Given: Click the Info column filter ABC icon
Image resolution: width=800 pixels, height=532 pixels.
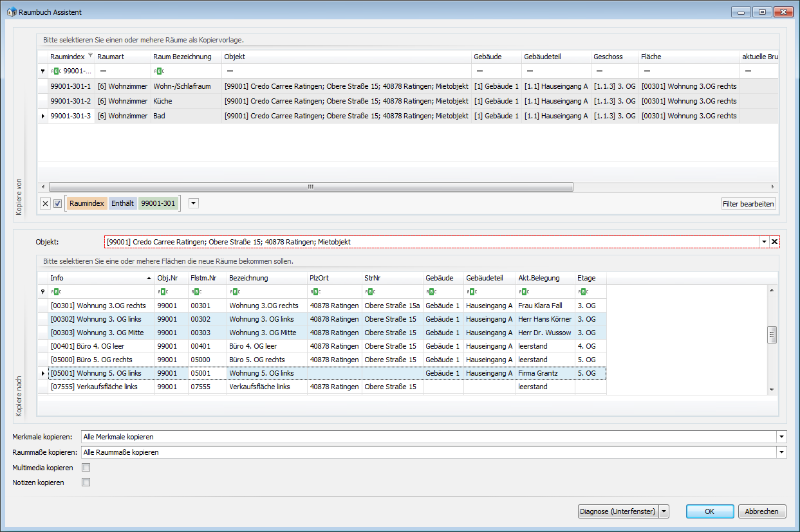Looking at the screenshot, I should point(55,291).
